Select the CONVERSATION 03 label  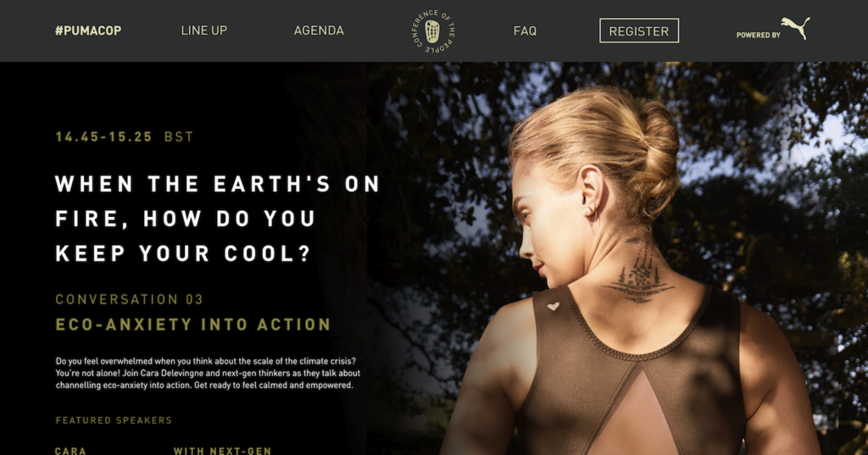pyautogui.click(x=130, y=299)
